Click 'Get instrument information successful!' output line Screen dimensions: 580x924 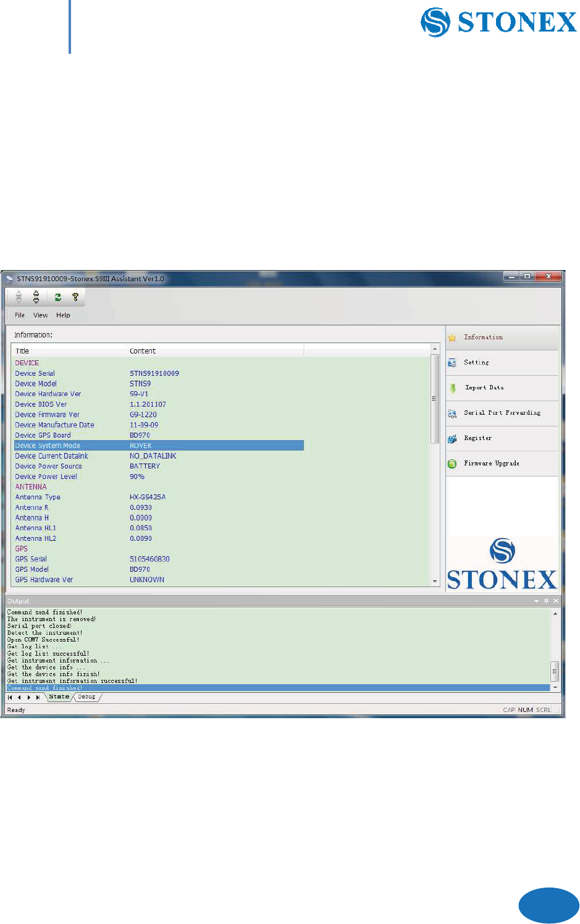coord(72,681)
